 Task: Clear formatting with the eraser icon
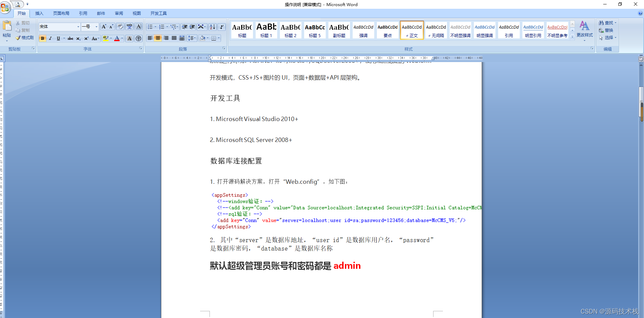tap(120, 27)
